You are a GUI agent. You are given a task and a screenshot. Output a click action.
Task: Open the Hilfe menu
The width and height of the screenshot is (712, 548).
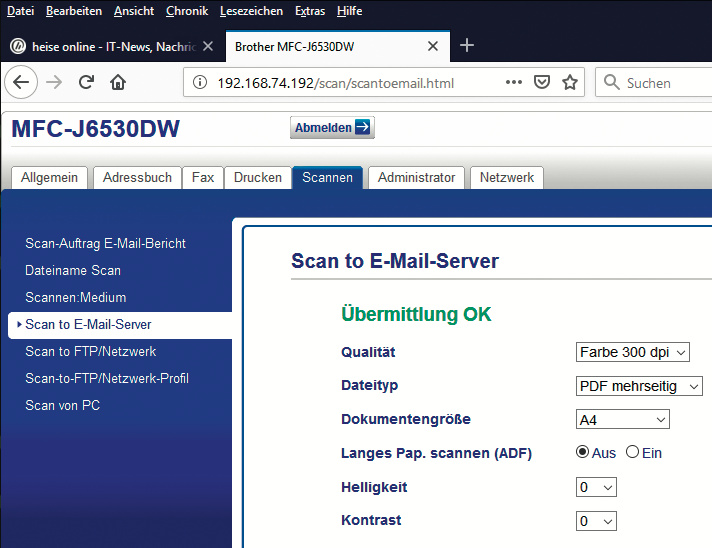click(350, 11)
